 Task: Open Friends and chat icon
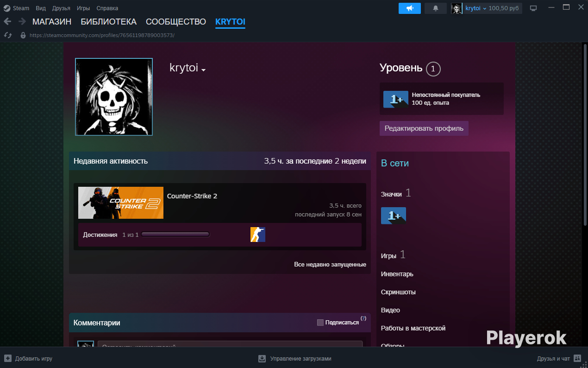577,358
